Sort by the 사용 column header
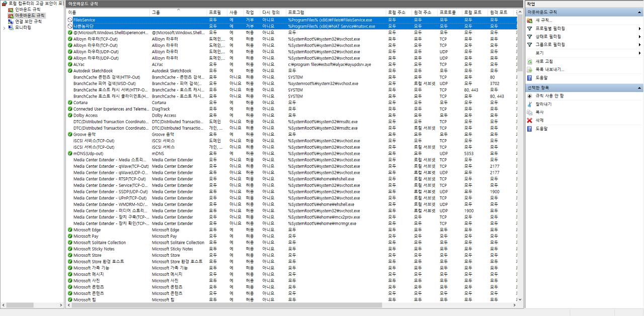This screenshot has height=316, width=644. tap(235, 12)
